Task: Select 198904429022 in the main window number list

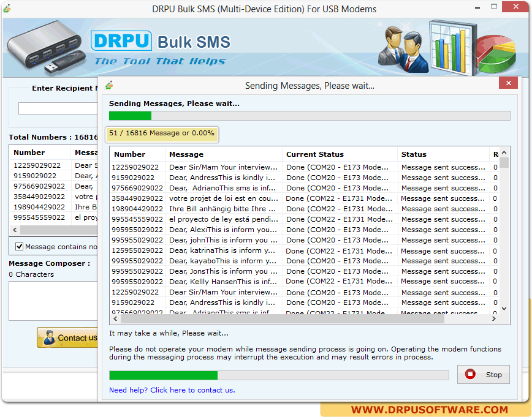Action: [39, 207]
